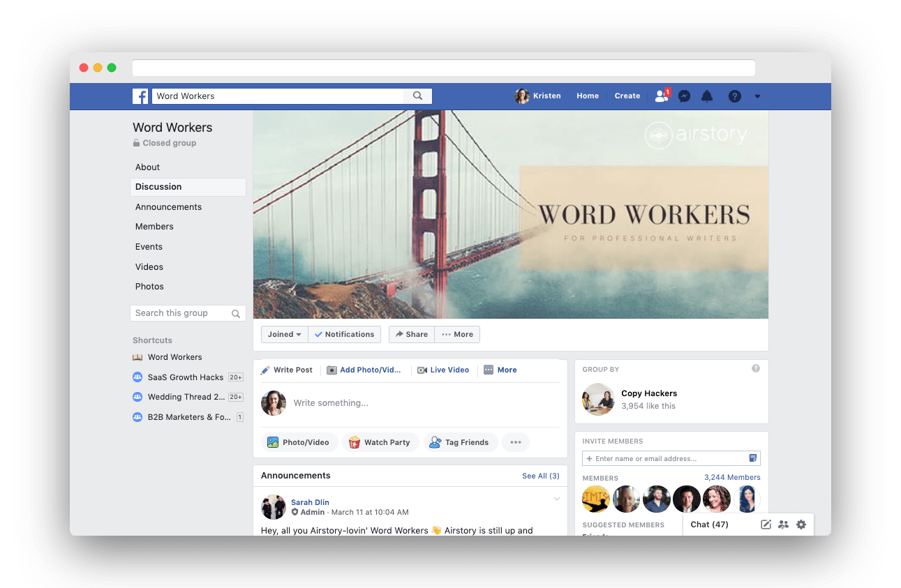
Task: Open the About section of the group
Action: tap(148, 167)
